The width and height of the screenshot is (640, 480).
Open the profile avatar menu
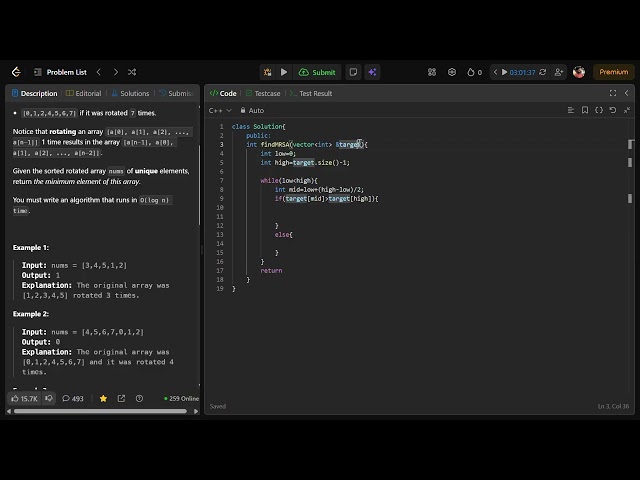[x=579, y=72]
